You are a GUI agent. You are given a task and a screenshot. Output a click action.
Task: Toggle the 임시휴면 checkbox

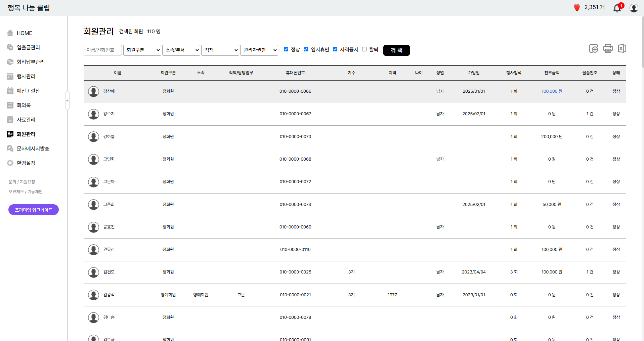(306, 49)
